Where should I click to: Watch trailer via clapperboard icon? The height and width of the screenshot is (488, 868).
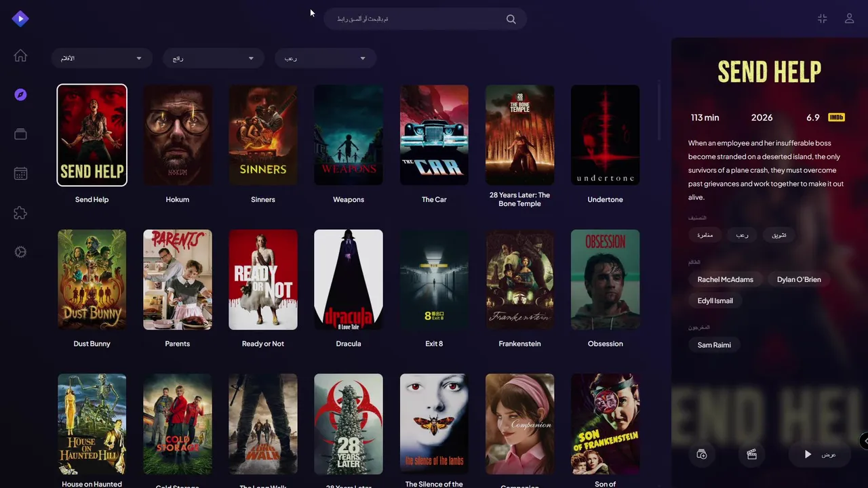point(751,454)
